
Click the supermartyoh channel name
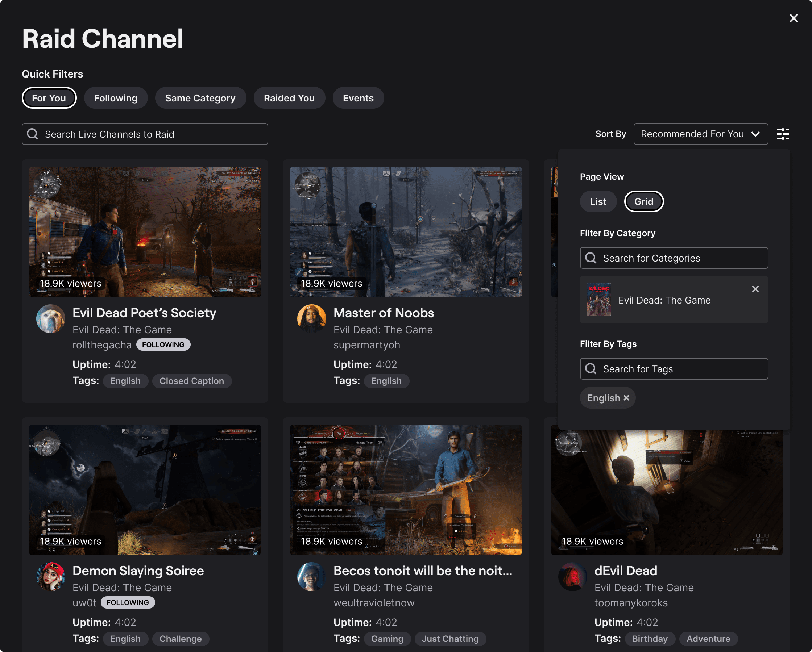point(367,344)
